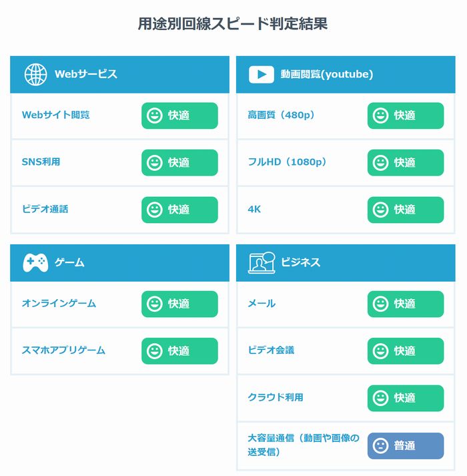
Task: Select the クラウド利用 快適 badge
Action: [406, 399]
